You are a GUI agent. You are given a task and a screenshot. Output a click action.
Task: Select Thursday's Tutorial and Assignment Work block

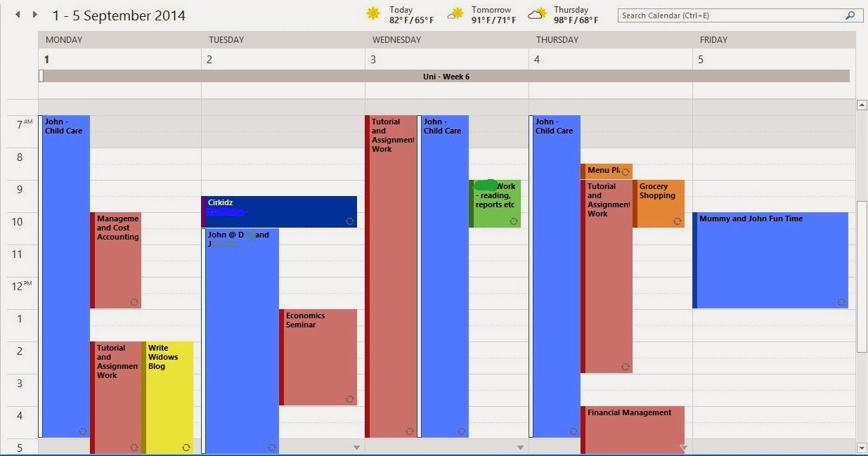click(607, 276)
